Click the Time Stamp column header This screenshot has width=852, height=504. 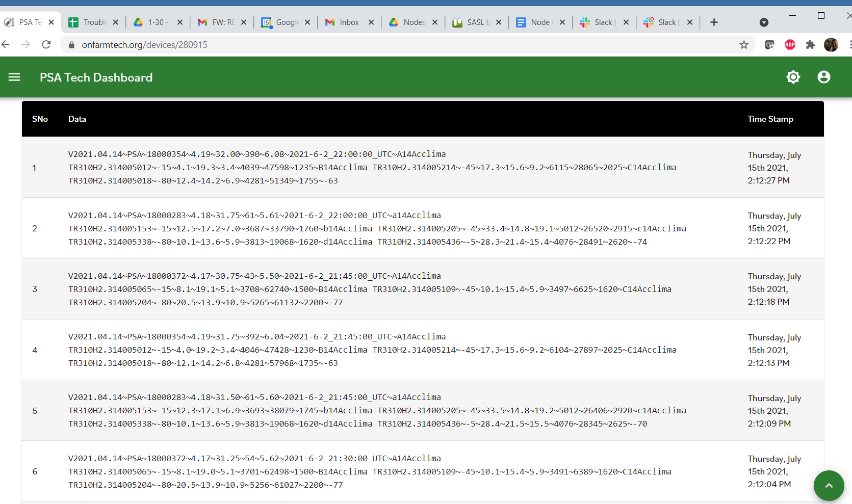(x=770, y=119)
